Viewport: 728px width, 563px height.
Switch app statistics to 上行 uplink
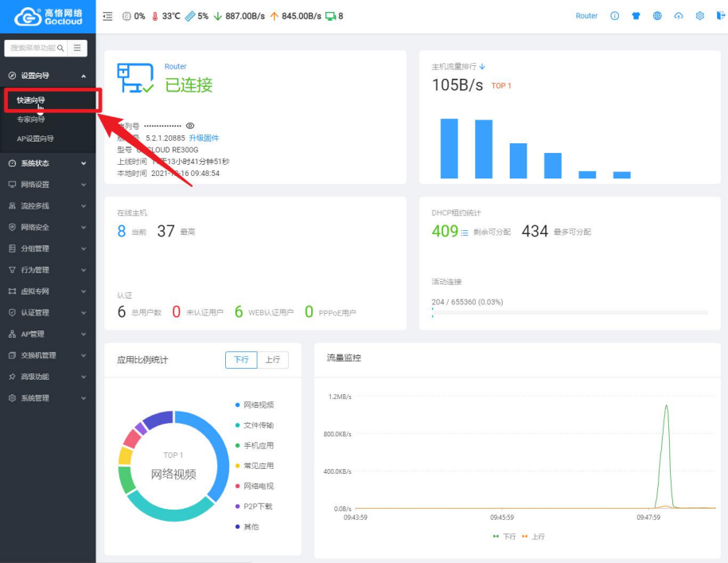(x=273, y=360)
